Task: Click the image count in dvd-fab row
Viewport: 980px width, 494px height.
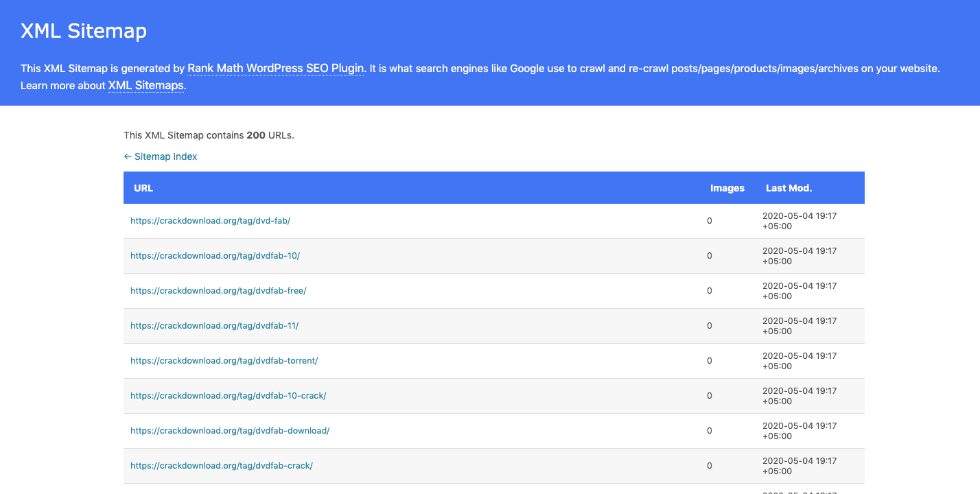Action: click(x=710, y=221)
